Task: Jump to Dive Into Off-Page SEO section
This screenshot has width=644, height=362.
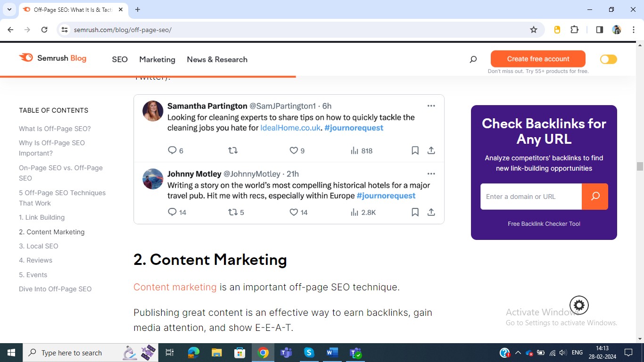Action: point(55,289)
